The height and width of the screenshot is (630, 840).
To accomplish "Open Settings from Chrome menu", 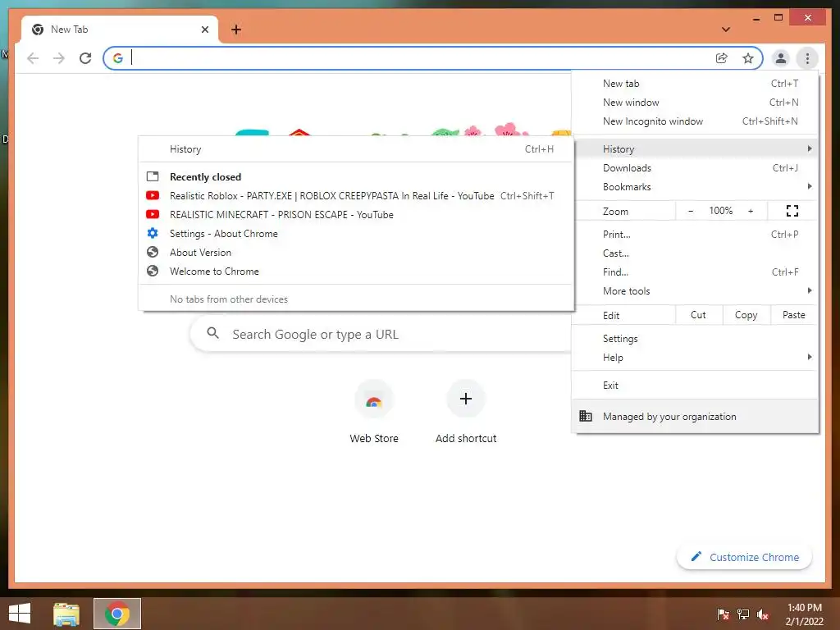I will [x=695, y=339].
